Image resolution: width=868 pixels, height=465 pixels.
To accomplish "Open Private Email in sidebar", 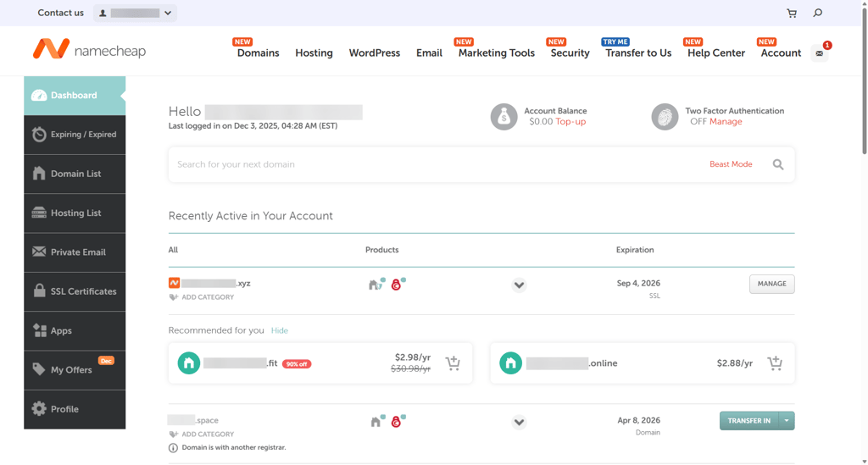I will pyautogui.click(x=75, y=252).
